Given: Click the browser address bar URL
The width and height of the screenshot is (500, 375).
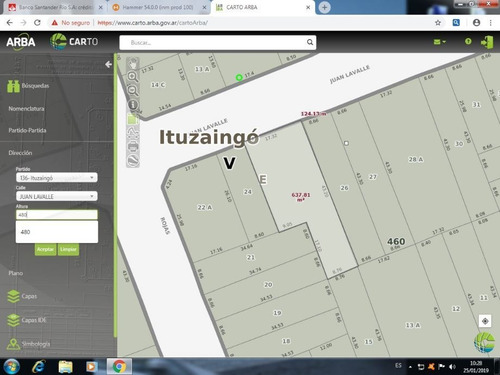Looking at the screenshot, I should pos(153,23).
